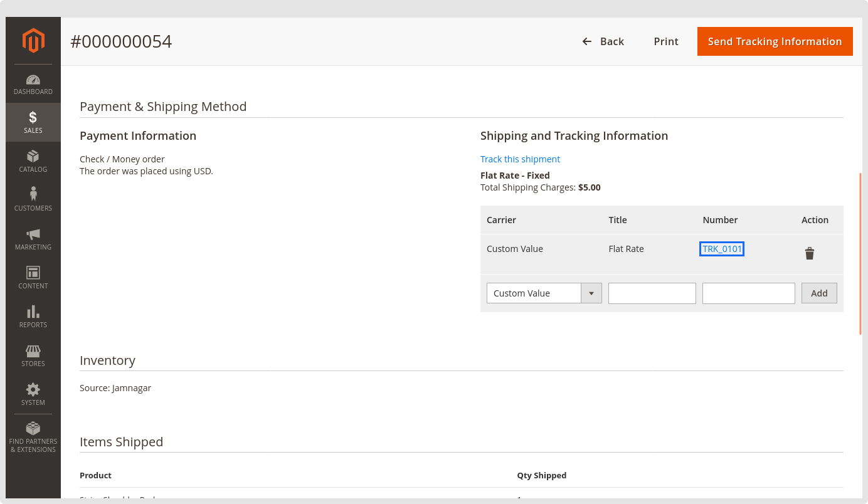Open the Sales menu icon
This screenshot has height=504, width=868.
click(x=33, y=118)
